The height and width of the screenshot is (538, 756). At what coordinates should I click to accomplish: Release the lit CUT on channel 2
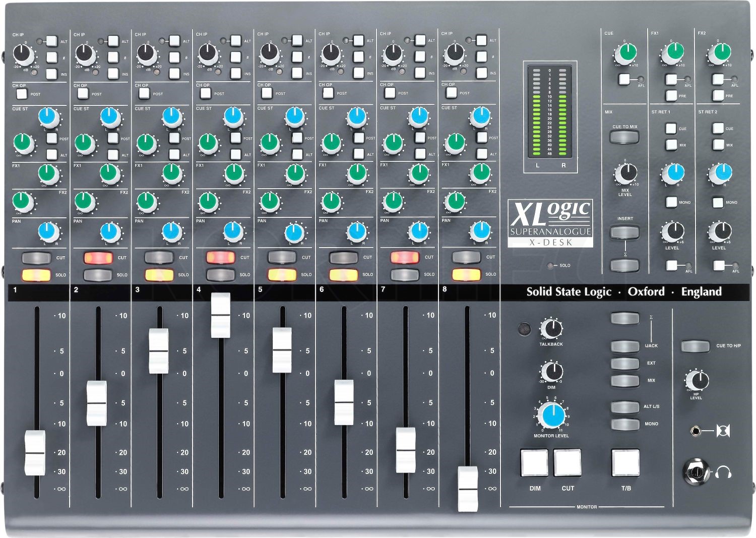tap(98, 258)
